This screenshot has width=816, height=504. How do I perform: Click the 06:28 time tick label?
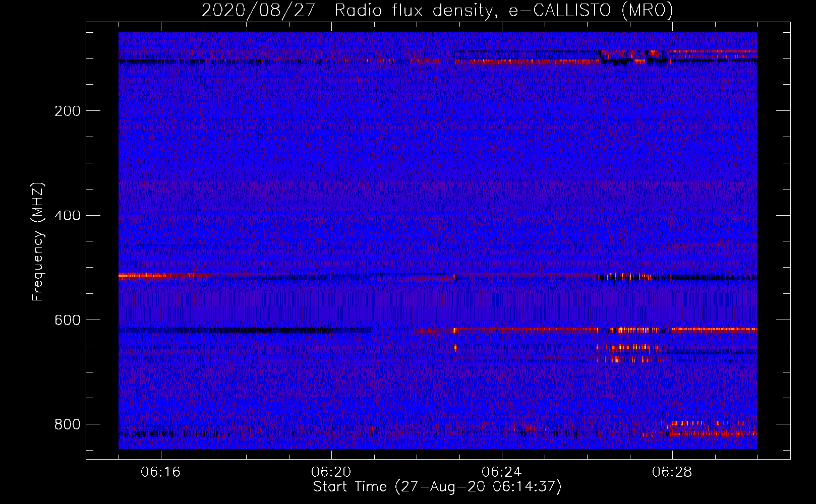pos(672,472)
